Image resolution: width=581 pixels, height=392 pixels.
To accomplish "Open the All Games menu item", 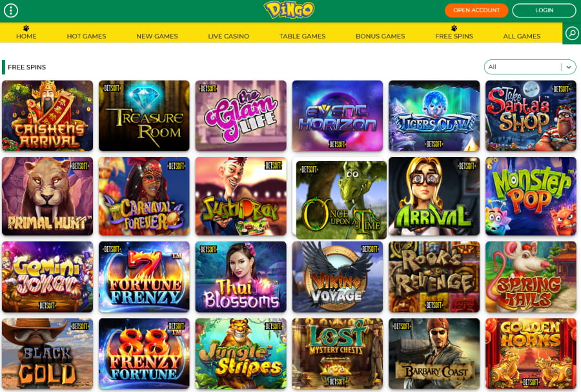I will pos(522,36).
